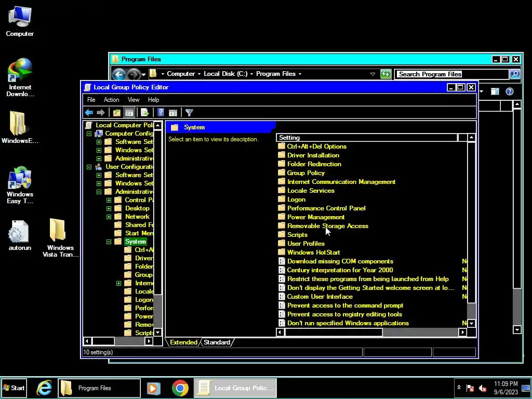Collapse the Computer Configuration tree node
The image size is (532, 399).
[x=89, y=134]
